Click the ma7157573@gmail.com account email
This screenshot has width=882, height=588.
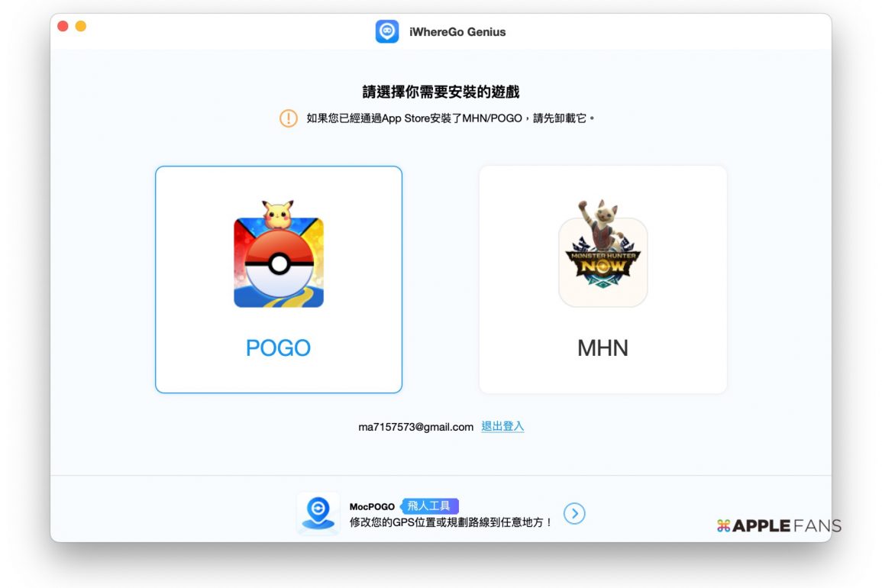(416, 427)
